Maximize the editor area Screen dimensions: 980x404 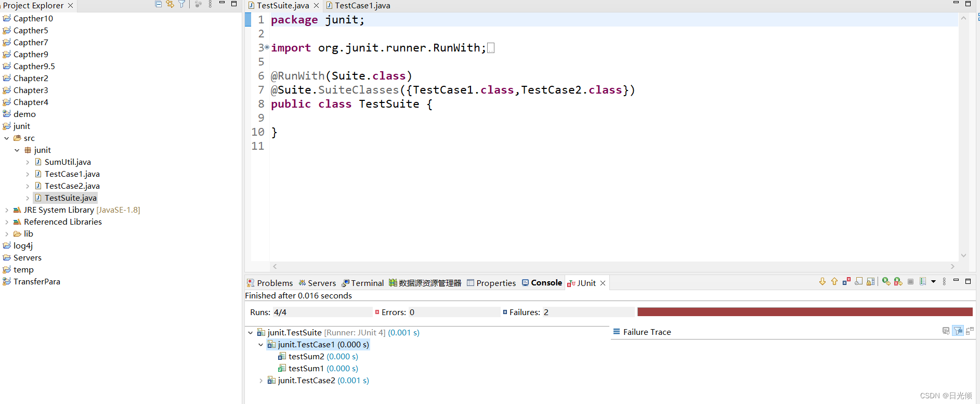(x=968, y=4)
